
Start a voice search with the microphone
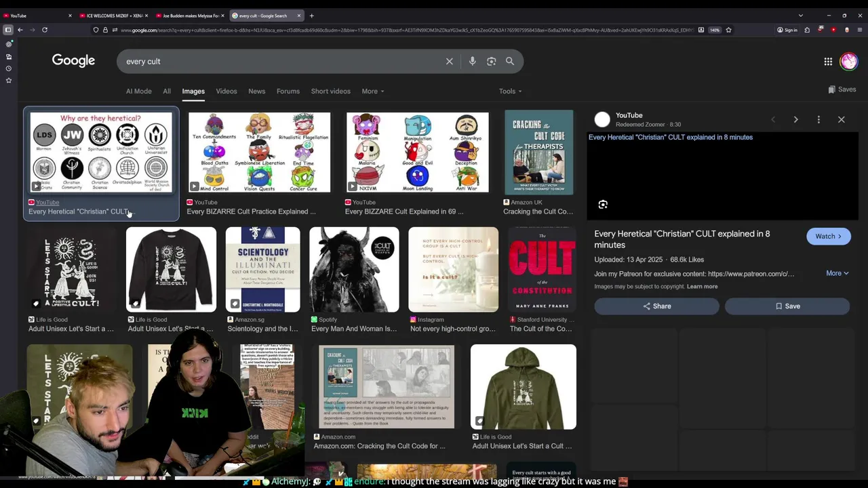coord(473,61)
